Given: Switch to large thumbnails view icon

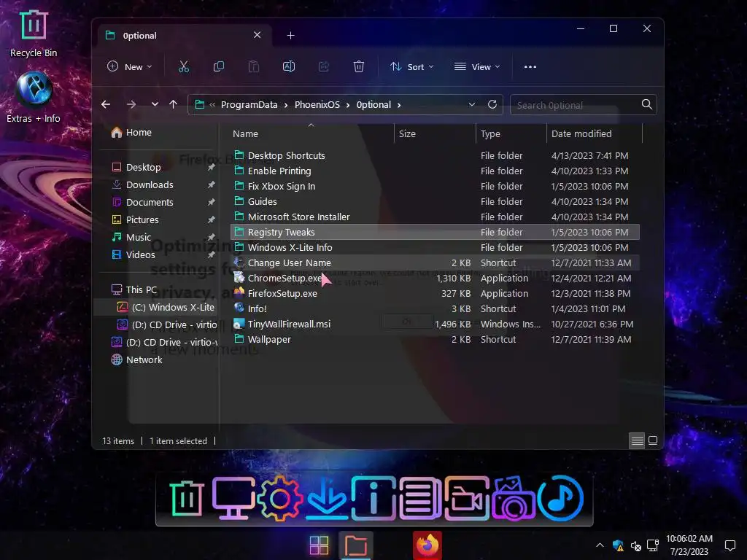Looking at the screenshot, I should [x=653, y=440].
